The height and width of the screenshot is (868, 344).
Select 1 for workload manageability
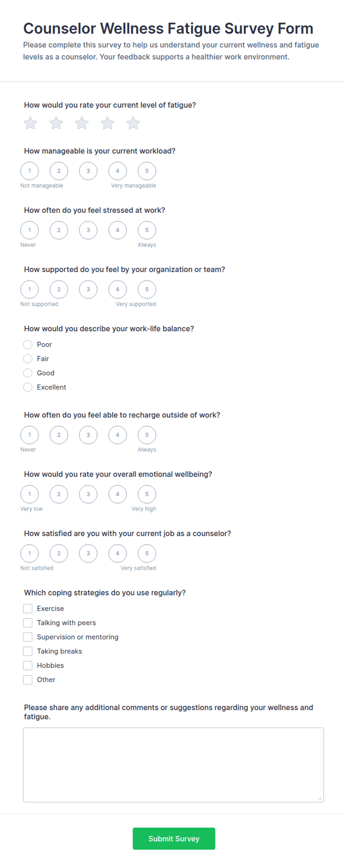click(30, 171)
